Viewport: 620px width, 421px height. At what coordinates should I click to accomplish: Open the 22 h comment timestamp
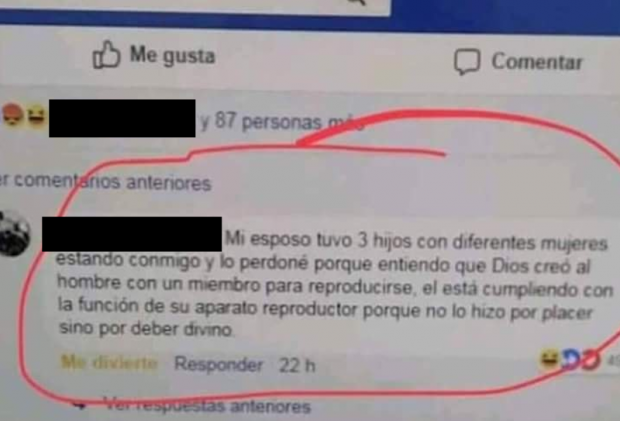click(297, 365)
